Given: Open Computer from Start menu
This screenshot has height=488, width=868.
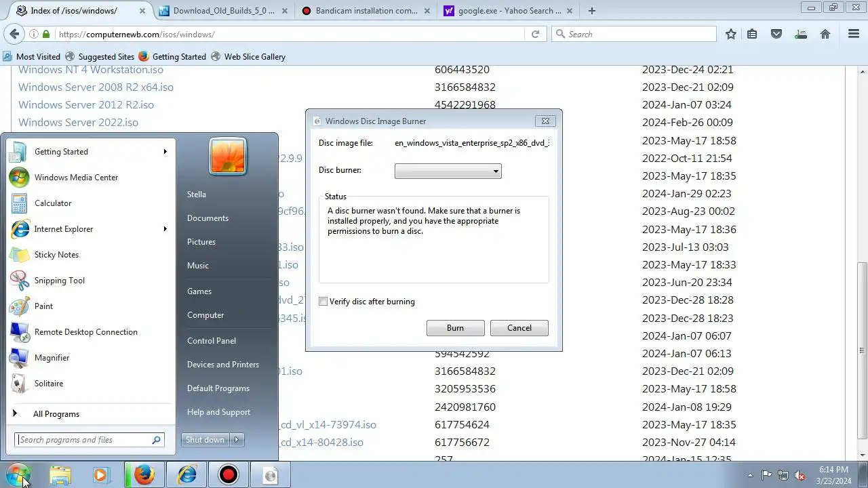Looking at the screenshot, I should click(x=205, y=315).
